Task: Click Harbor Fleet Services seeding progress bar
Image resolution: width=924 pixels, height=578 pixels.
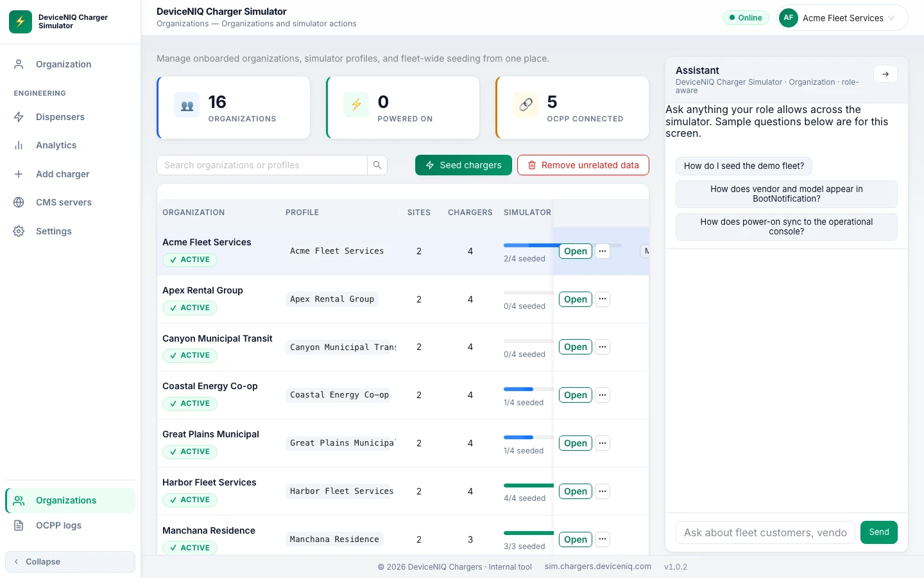Action: (529, 486)
